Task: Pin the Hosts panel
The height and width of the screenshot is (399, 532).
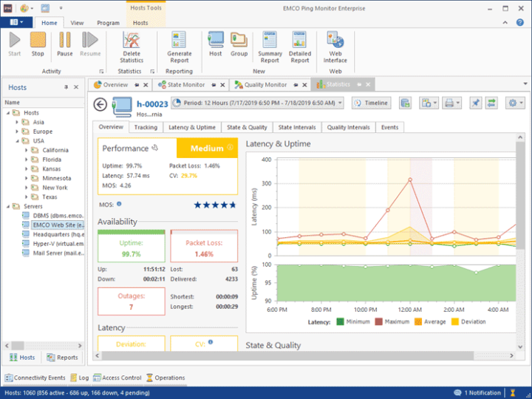Action: (x=66, y=87)
